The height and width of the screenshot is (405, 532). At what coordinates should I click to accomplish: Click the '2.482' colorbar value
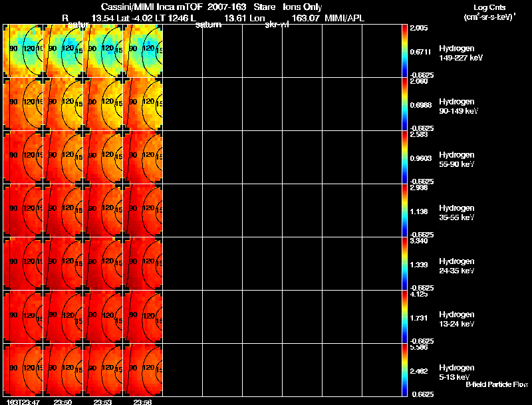[419, 372]
